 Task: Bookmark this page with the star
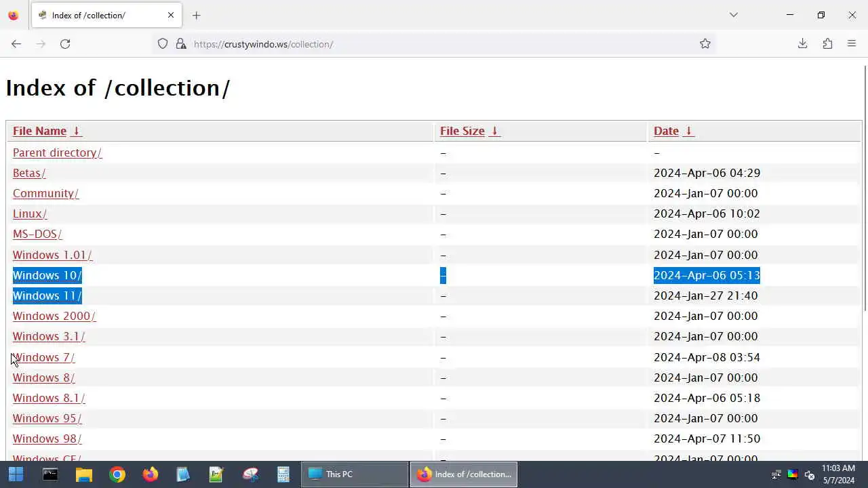pyautogui.click(x=705, y=44)
